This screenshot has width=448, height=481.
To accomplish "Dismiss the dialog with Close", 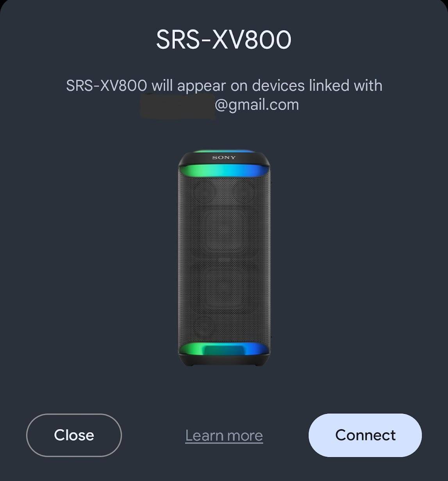I will pos(74,435).
